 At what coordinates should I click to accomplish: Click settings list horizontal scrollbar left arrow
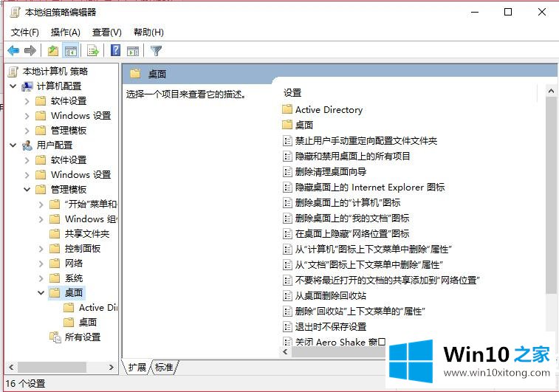tap(285, 351)
